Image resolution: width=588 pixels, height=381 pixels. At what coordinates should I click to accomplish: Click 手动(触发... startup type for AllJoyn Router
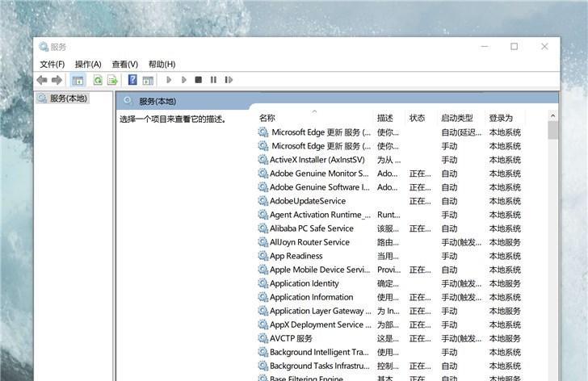point(461,242)
